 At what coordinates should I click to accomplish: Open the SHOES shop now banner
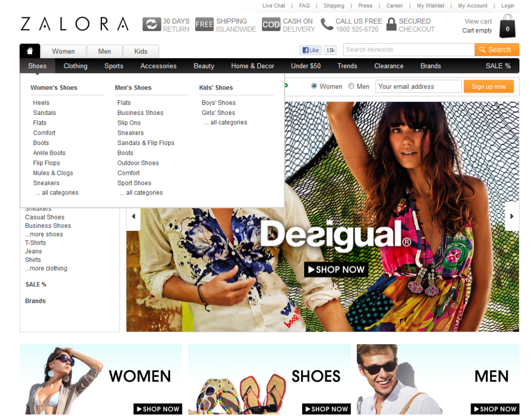[269, 380]
